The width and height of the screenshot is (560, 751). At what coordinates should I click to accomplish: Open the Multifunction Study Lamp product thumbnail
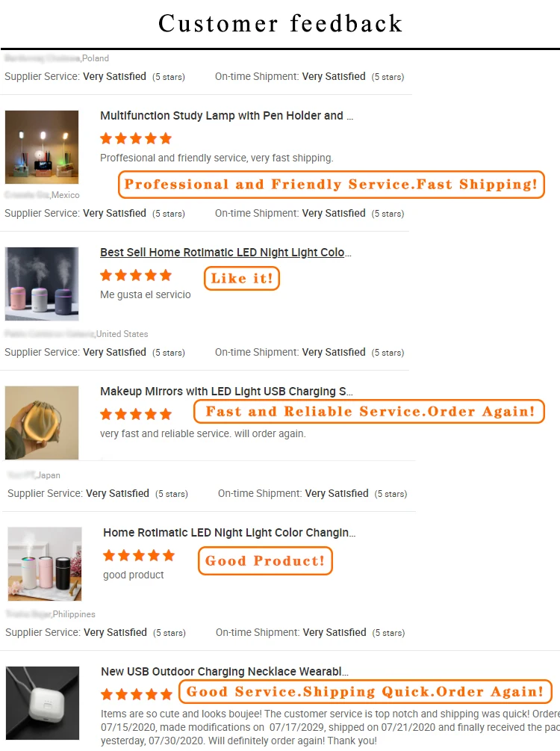[42, 147]
